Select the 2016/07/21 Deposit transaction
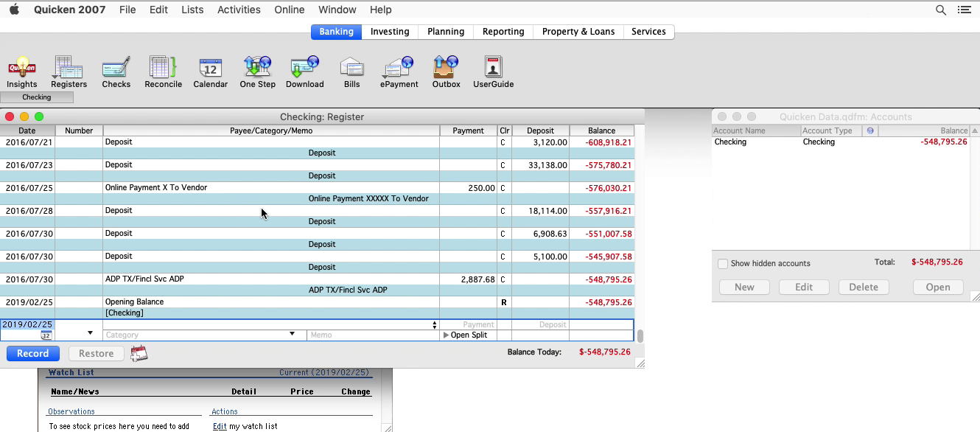 tap(317, 147)
